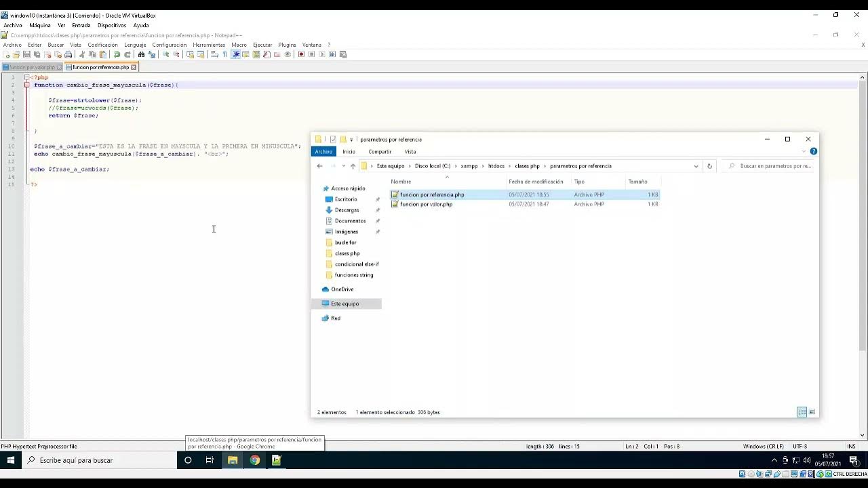Open the Explorer recent locations dropdown arrow
The width and height of the screenshot is (868, 488).
click(x=343, y=166)
